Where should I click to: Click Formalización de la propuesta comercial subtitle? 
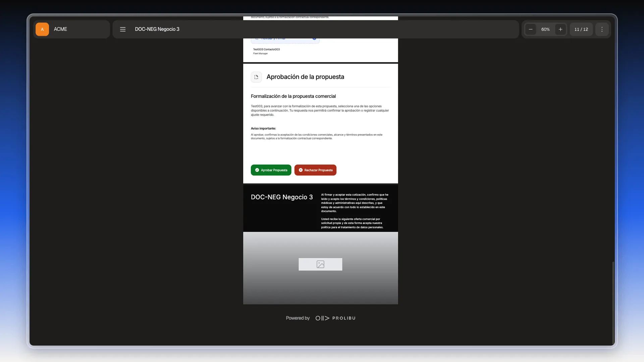(x=293, y=96)
